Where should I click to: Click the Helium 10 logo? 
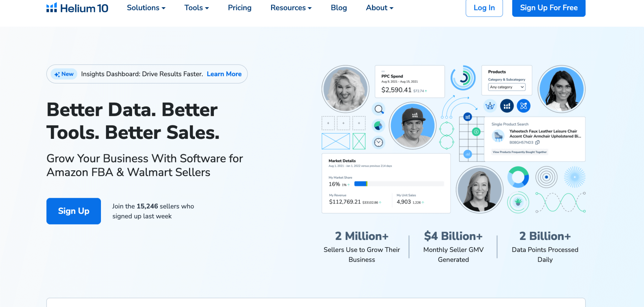coord(77,8)
